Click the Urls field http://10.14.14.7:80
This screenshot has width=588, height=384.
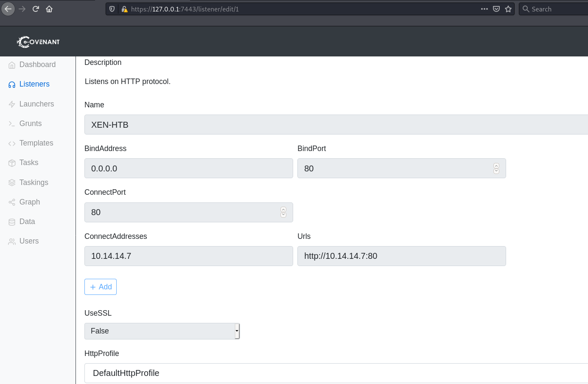402,256
